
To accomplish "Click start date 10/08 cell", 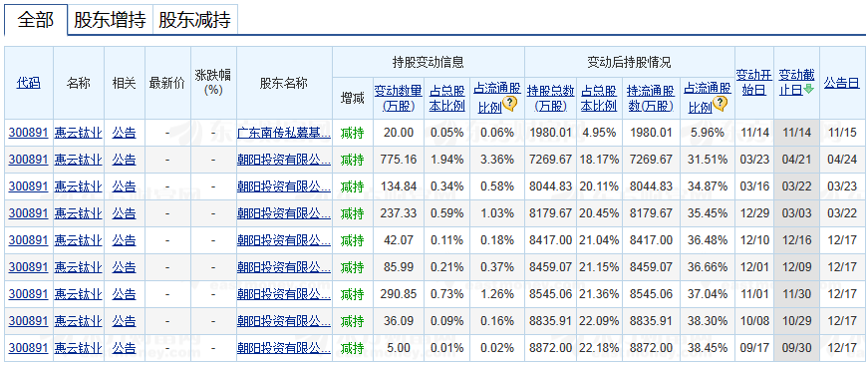I will (x=754, y=321).
